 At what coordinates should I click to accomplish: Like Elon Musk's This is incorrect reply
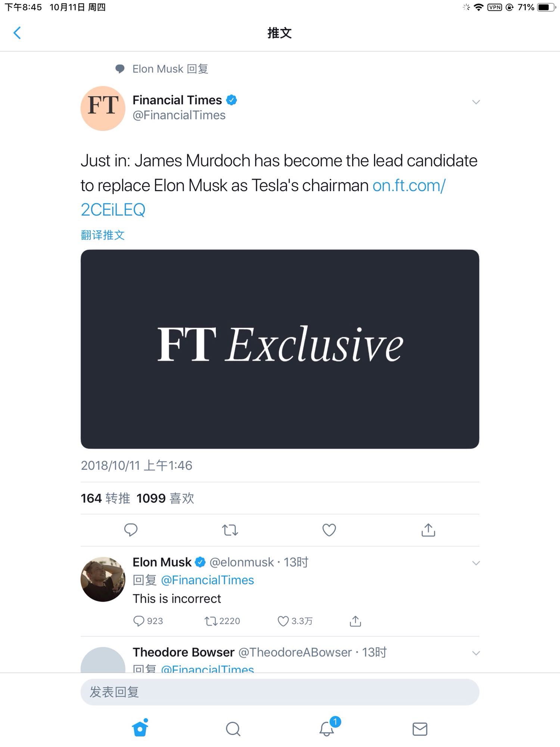tap(283, 621)
